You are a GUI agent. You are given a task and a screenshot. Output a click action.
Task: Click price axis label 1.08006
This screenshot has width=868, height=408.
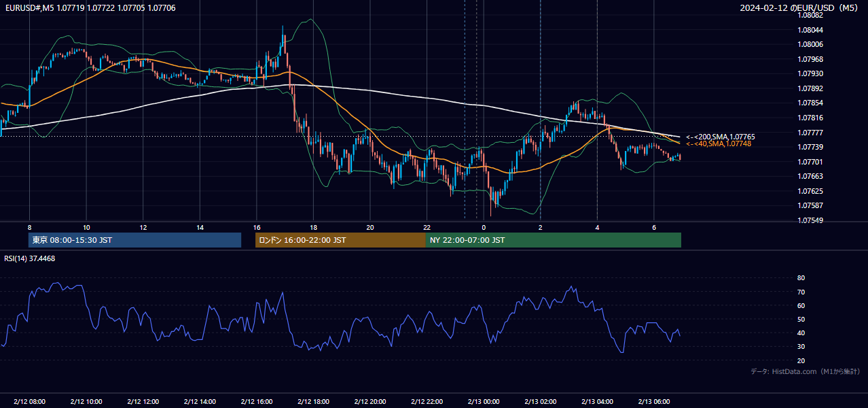point(810,44)
